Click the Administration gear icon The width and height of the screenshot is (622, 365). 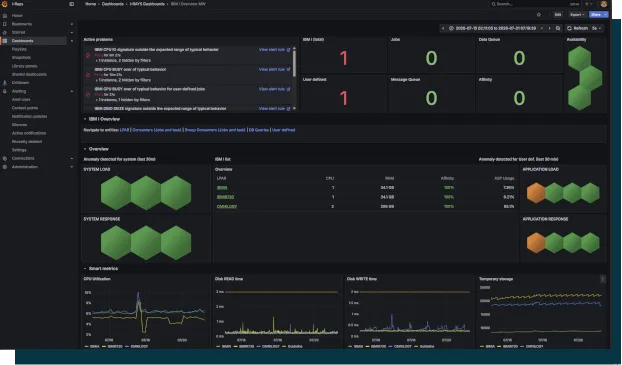(5, 167)
